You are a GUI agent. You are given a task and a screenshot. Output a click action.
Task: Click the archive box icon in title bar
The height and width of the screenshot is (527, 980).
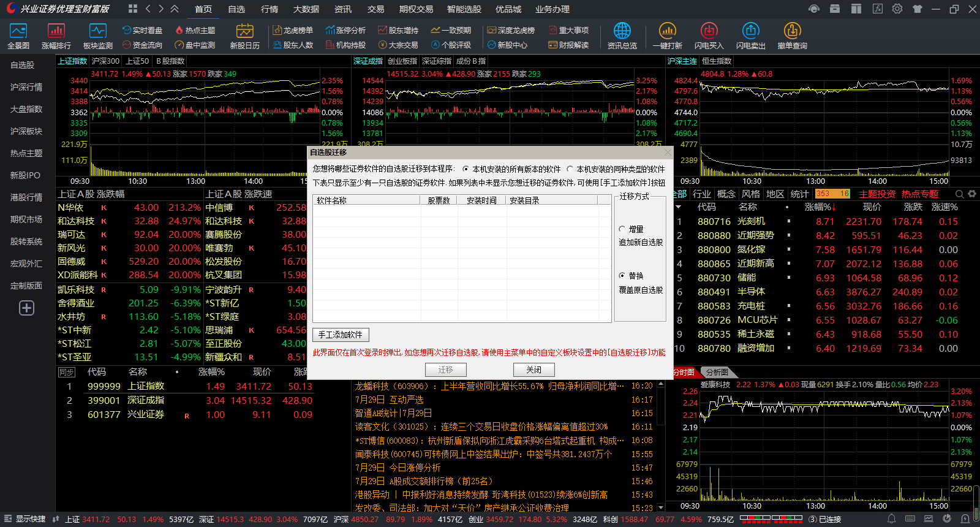[x=835, y=9]
